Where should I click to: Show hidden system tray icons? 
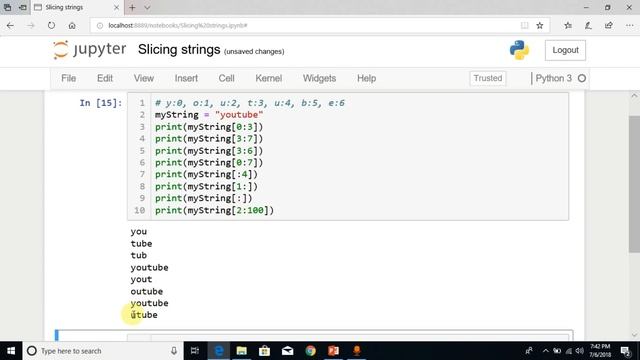[x=546, y=351]
